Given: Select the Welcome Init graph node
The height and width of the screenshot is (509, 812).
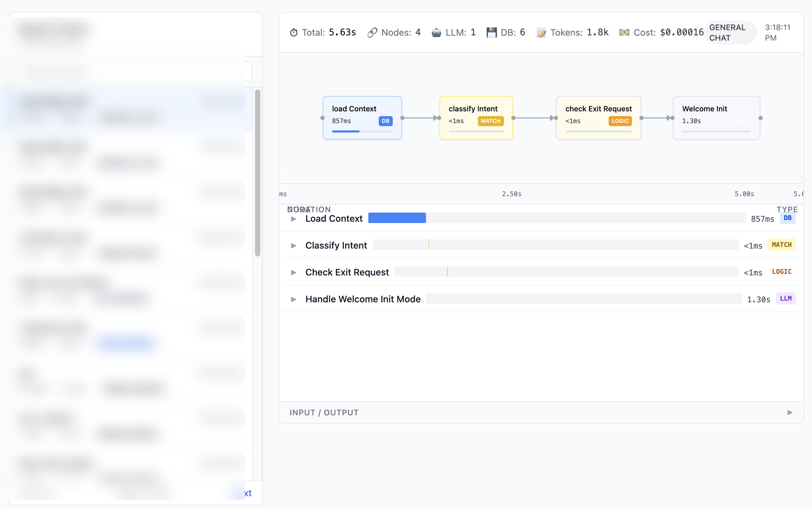Looking at the screenshot, I should pos(716,118).
